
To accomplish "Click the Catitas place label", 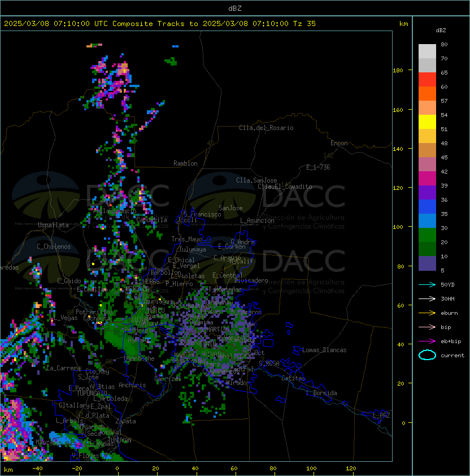I will tap(293, 378).
